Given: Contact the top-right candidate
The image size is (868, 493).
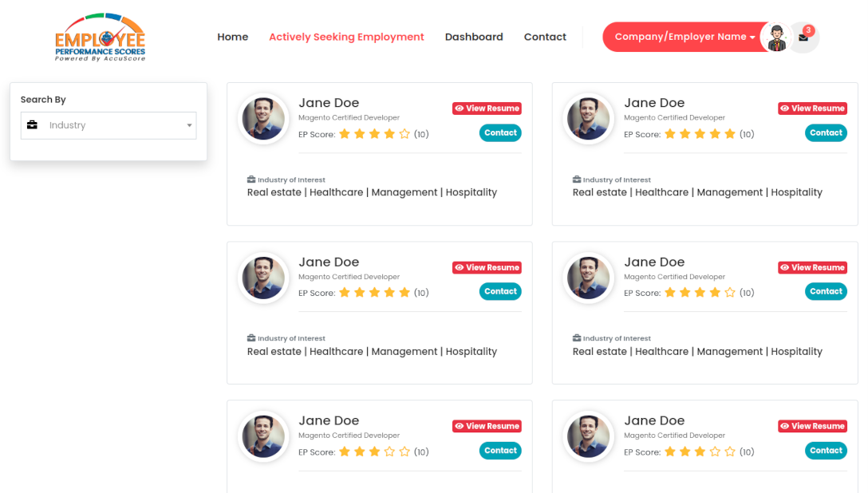Looking at the screenshot, I should tap(826, 132).
